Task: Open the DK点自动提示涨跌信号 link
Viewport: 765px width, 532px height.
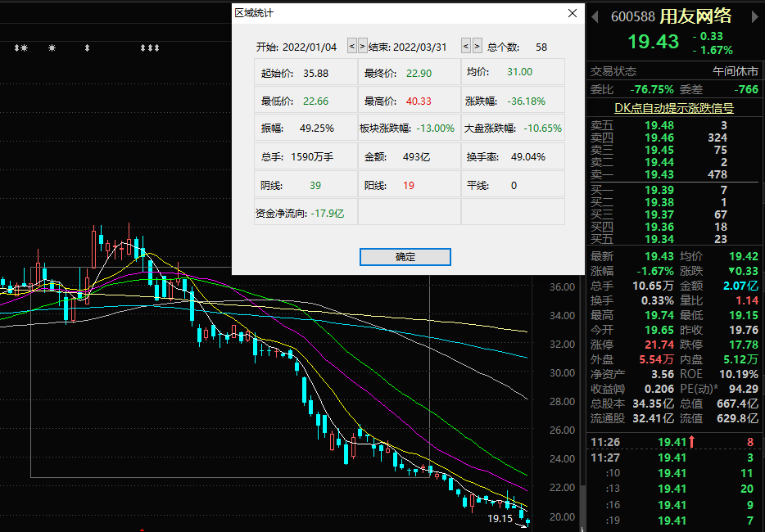Action: point(674,108)
